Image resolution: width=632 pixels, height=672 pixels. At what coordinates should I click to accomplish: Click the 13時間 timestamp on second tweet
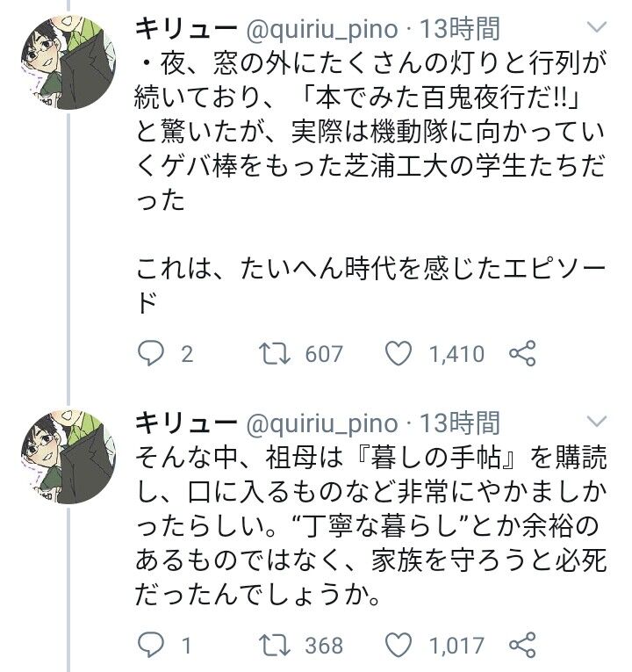pyautogui.click(x=460, y=423)
